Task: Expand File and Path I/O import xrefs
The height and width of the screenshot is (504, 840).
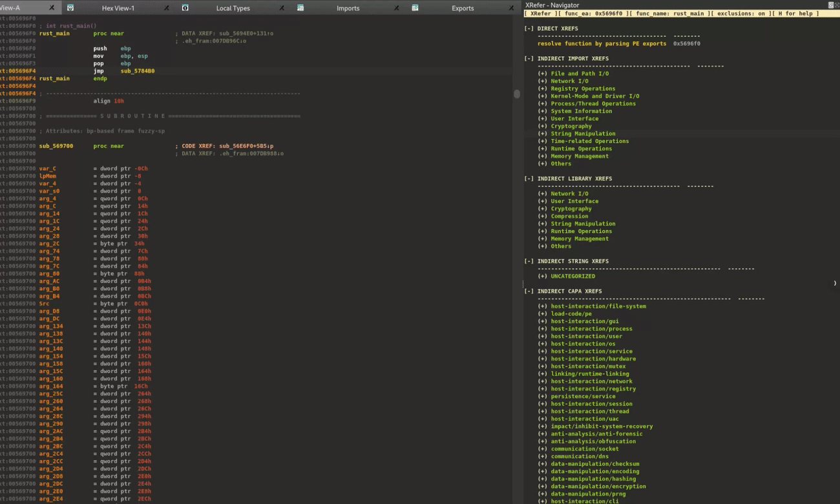Action: pyautogui.click(x=543, y=74)
